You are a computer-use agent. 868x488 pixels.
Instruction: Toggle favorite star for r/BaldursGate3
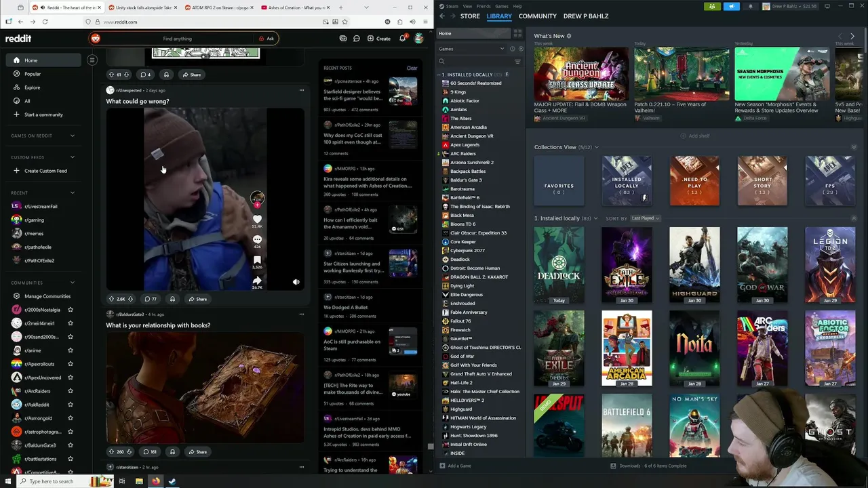point(71,445)
